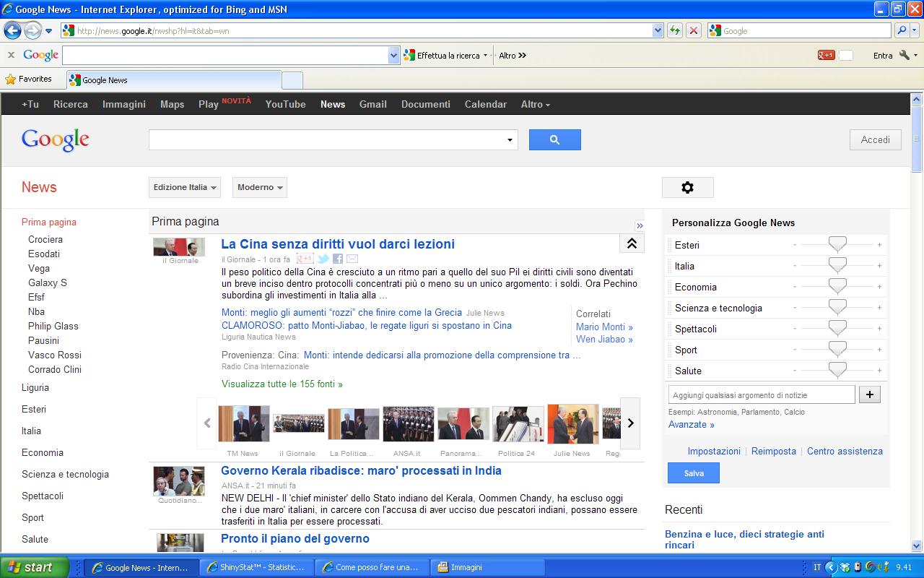Open the Impostazioni link
924x578 pixels.
[x=714, y=451]
